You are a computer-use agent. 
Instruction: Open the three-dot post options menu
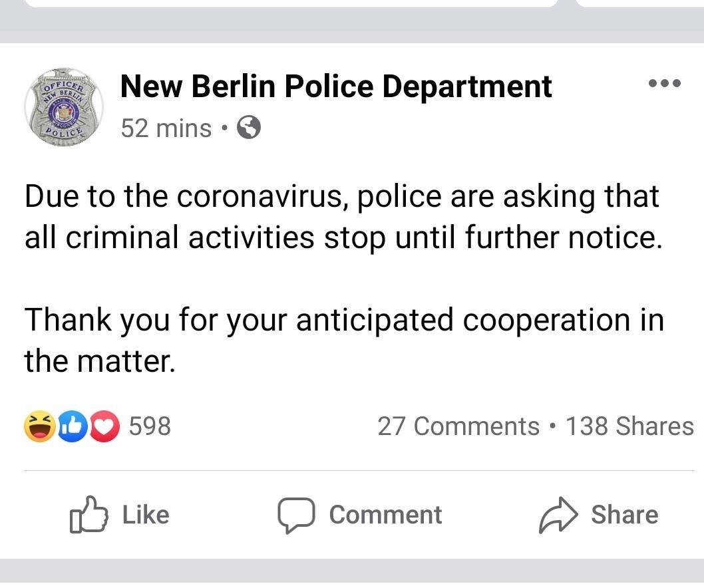click(664, 84)
